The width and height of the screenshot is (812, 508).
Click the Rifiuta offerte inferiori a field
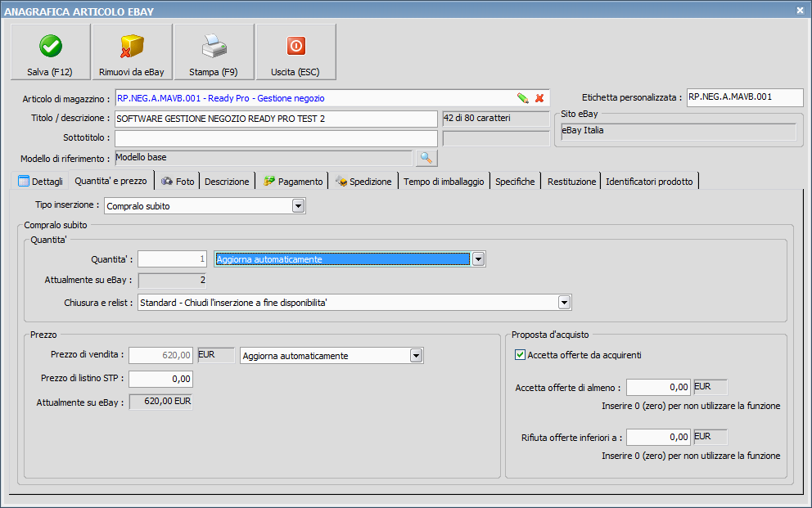tap(659, 437)
